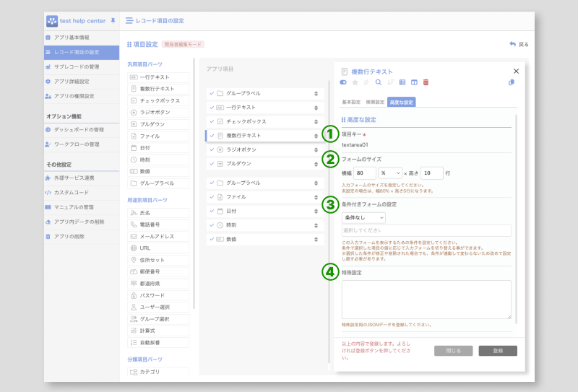Open アプリ詳細設定 in the sidebar
The width and height of the screenshot is (578, 392).
[82, 82]
